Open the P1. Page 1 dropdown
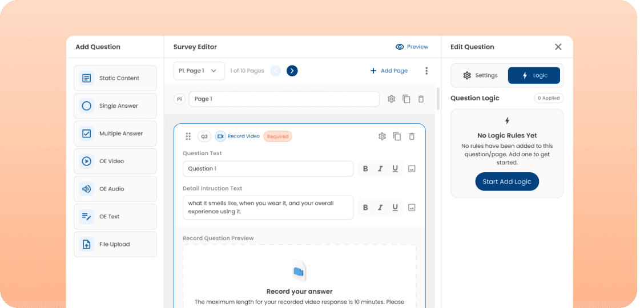 199,71
